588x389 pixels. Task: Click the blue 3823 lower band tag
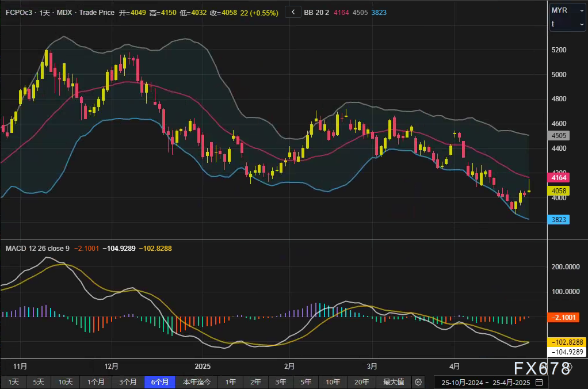[558, 219]
